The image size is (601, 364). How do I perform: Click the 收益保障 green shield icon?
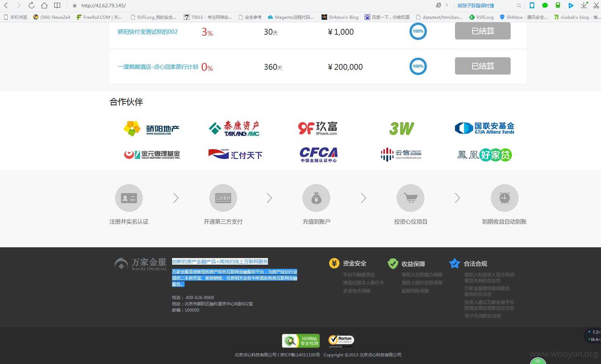(393, 264)
